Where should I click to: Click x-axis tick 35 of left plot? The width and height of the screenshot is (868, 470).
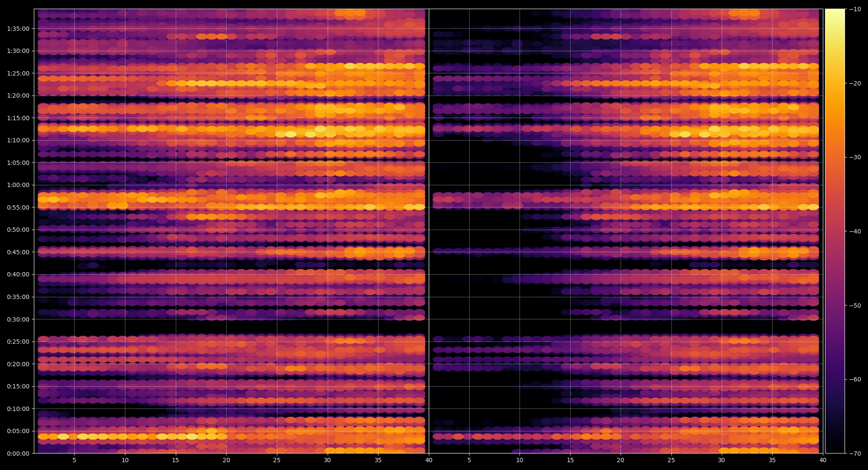coord(378,460)
